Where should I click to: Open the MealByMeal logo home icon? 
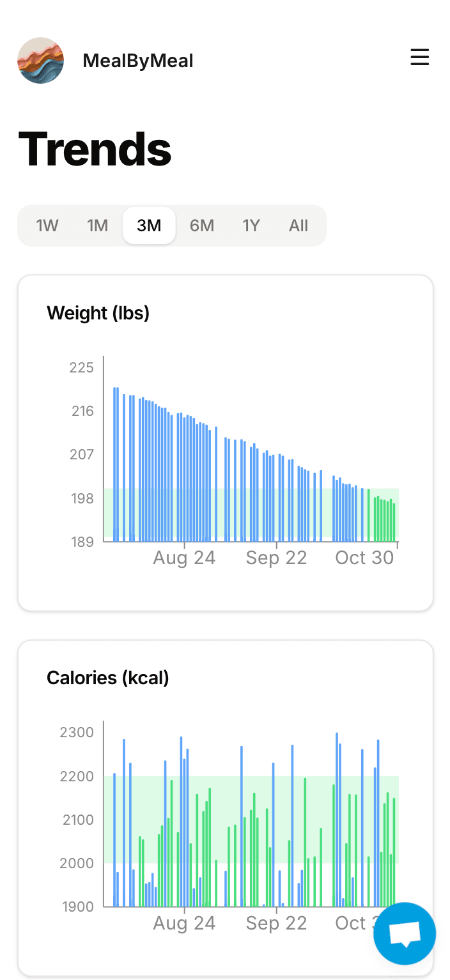point(41,61)
